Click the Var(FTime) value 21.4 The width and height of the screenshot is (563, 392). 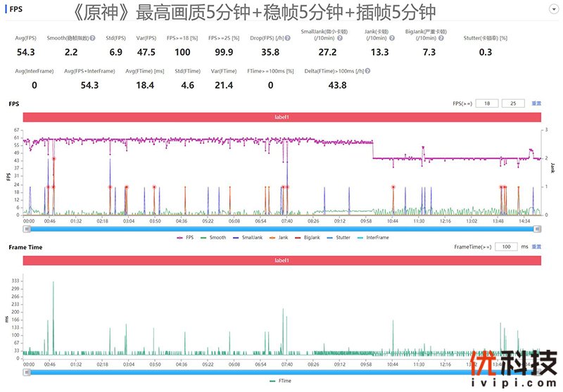tap(224, 85)
